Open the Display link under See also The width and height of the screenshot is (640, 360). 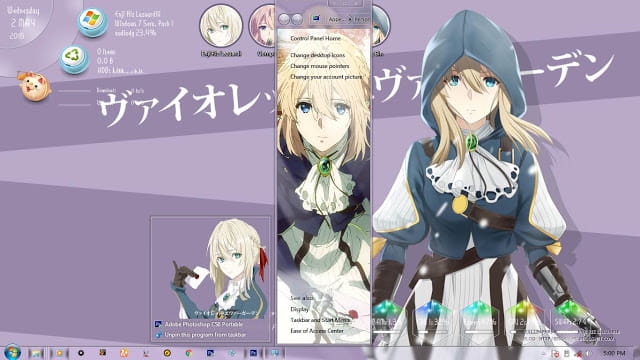[300, 309]
